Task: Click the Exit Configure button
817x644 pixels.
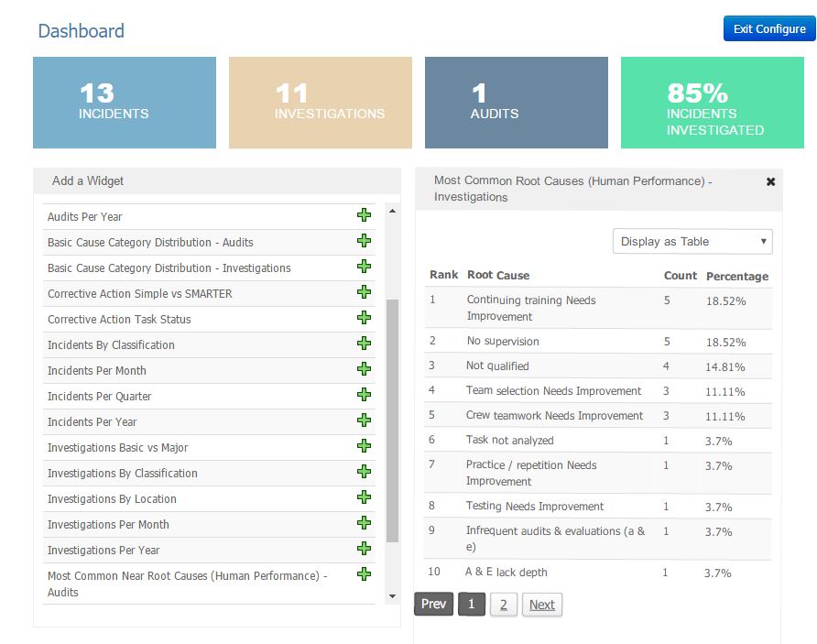Action: coord(768,29)
